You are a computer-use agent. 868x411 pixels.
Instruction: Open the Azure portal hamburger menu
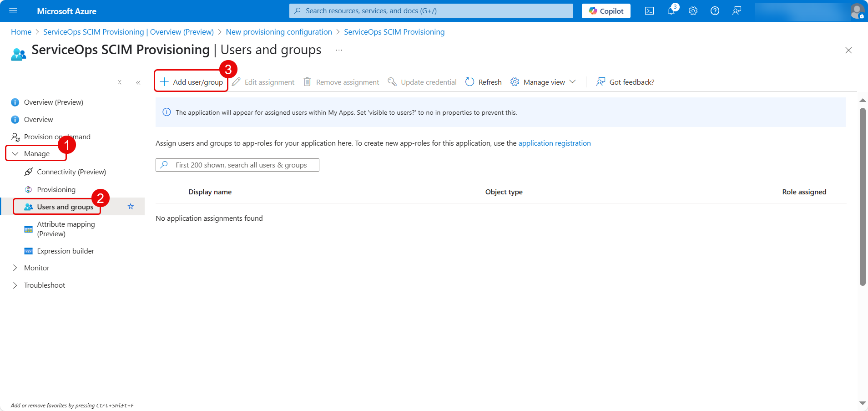pyautogui.click(x=13, y=11)
